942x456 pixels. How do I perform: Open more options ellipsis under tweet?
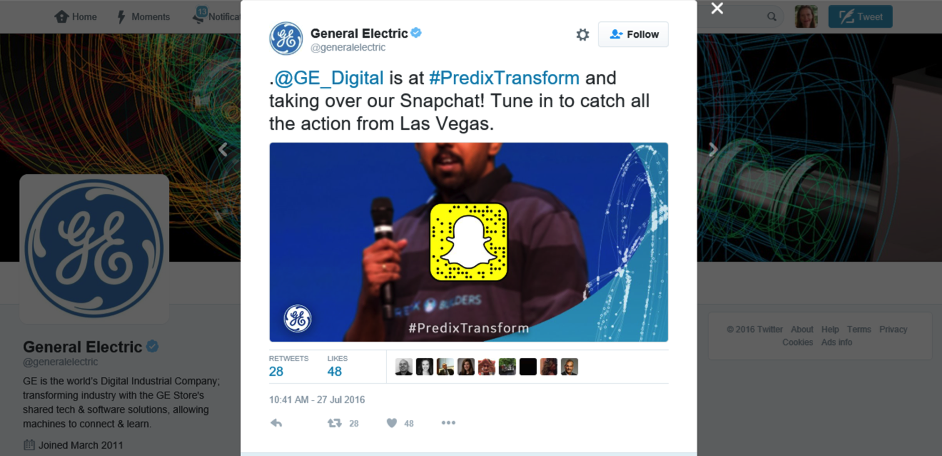448,423
